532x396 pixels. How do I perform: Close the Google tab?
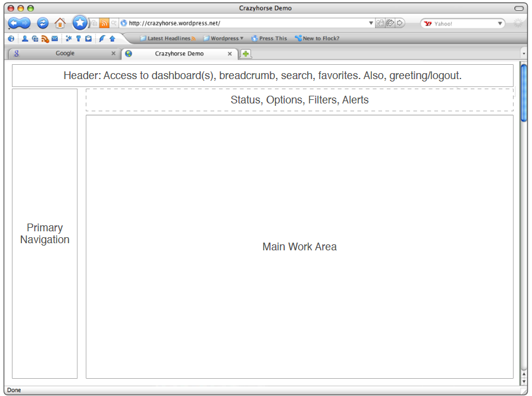(x=113, y=54)
